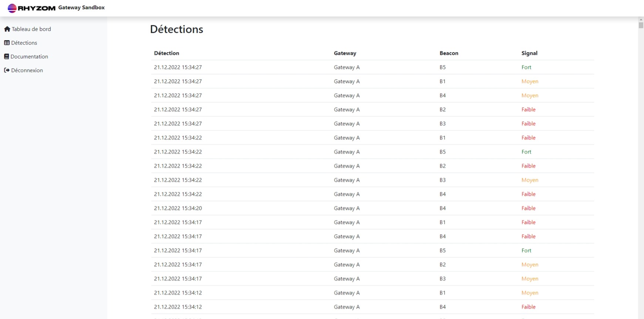Go to the Détections menu item
The image size is (644, 319).
24,43
